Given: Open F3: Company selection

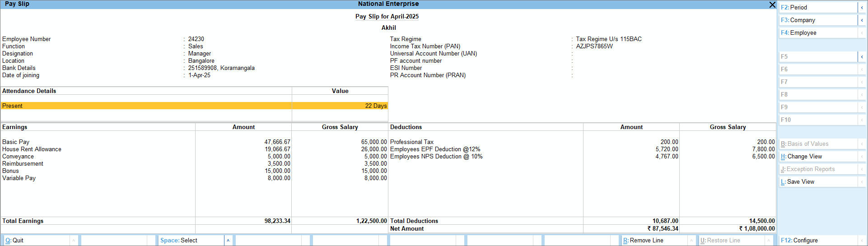Looking at the screenshot, I should click(817, 20).
